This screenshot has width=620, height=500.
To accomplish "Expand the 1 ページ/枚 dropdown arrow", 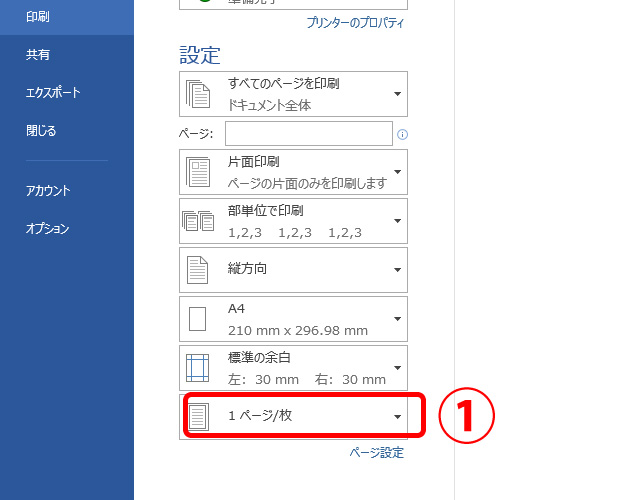I will click(397, 417).
